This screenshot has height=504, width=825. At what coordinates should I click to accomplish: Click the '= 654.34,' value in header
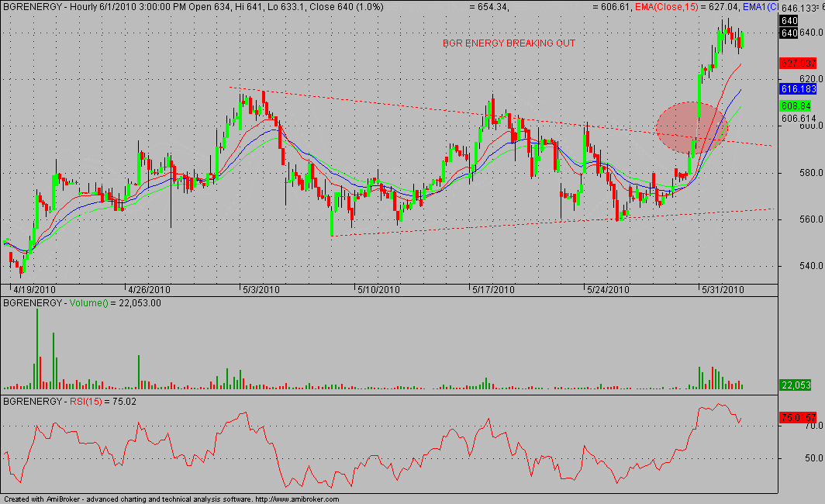(488, 7)
